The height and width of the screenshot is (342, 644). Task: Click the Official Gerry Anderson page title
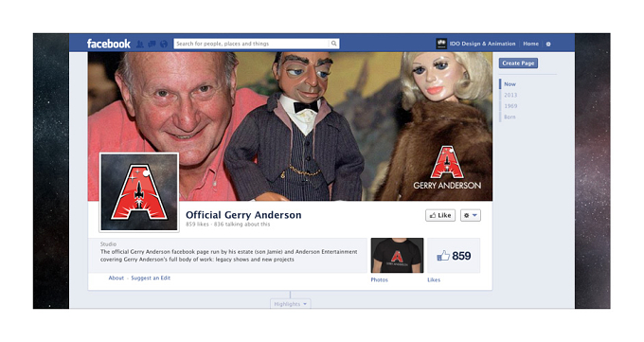(243, 215)
